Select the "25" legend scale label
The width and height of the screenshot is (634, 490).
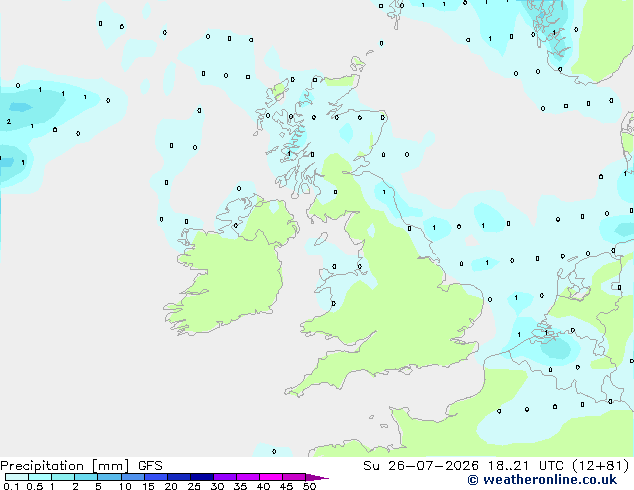click(194, 486)
